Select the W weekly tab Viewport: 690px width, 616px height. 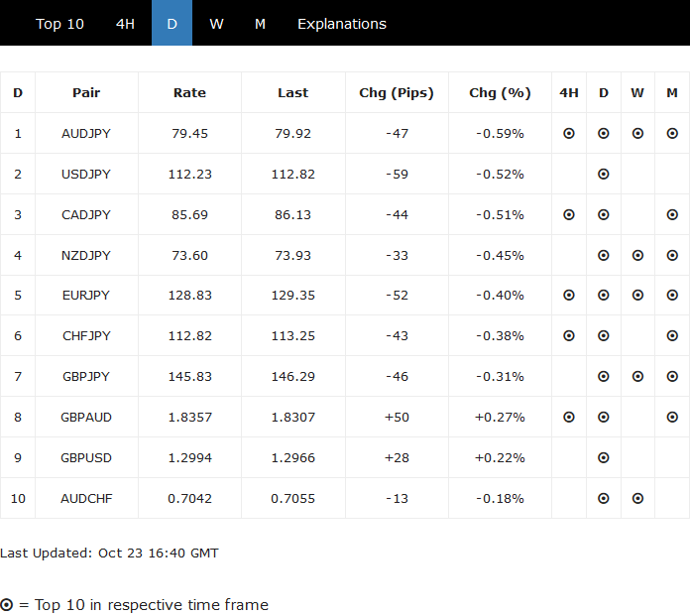pyautogui.click(x=216, y=24)
